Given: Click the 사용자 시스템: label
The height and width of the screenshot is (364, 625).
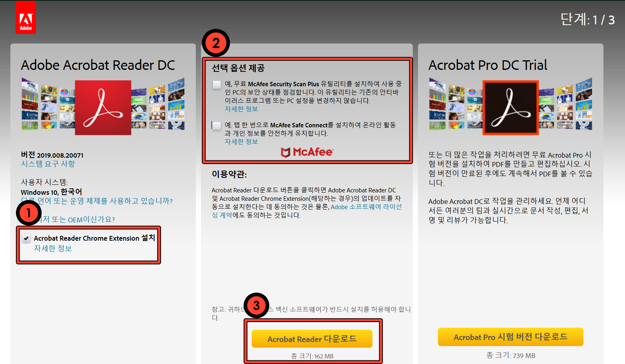Looking at the screenshot, I should 44,182.
